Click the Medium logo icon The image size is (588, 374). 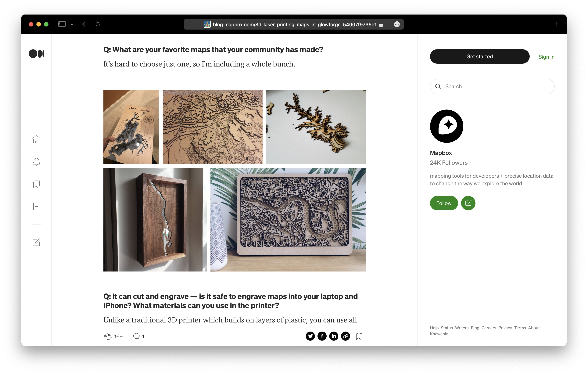(36, 54)
